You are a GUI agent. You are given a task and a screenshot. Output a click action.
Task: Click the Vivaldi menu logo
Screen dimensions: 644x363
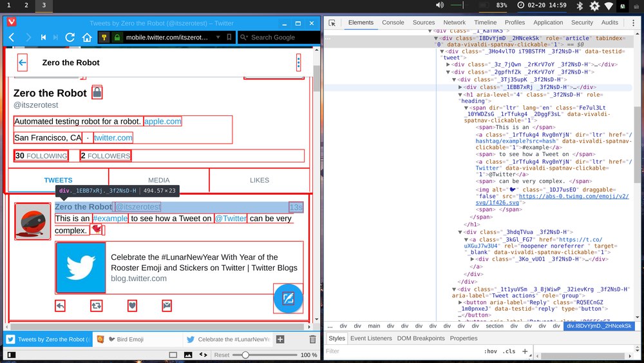(12, 22)
